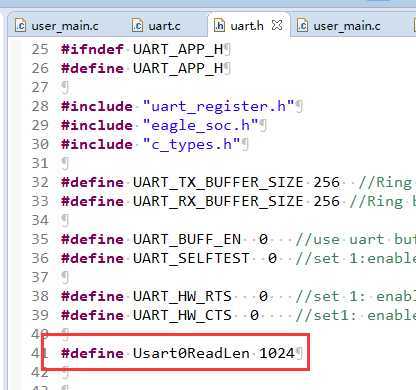
Task: Open the user_main.c tab beside uart.c
Action: (x=57, y=26)
